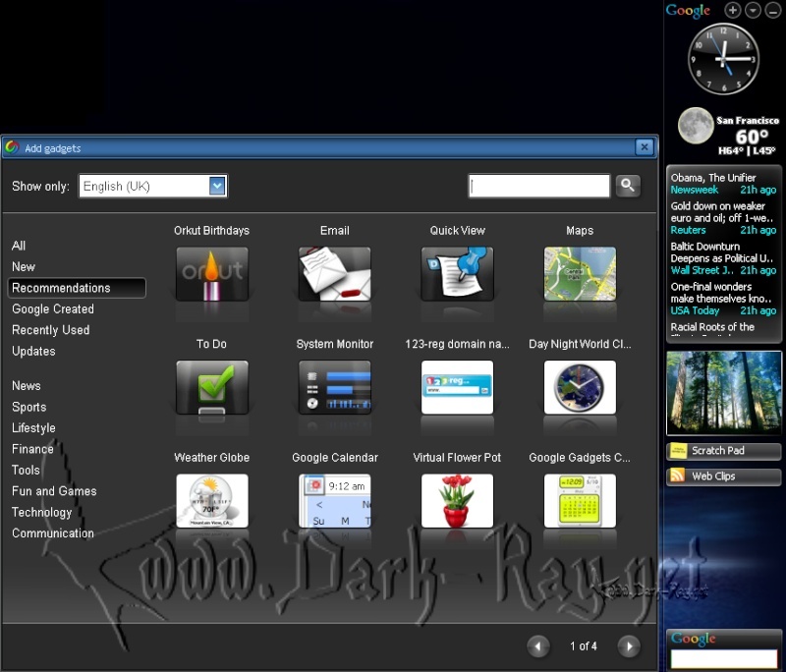The image size is (786, 672).
Task: Open the "Obama, The Unifier" news headline
Action: point(713,178)
